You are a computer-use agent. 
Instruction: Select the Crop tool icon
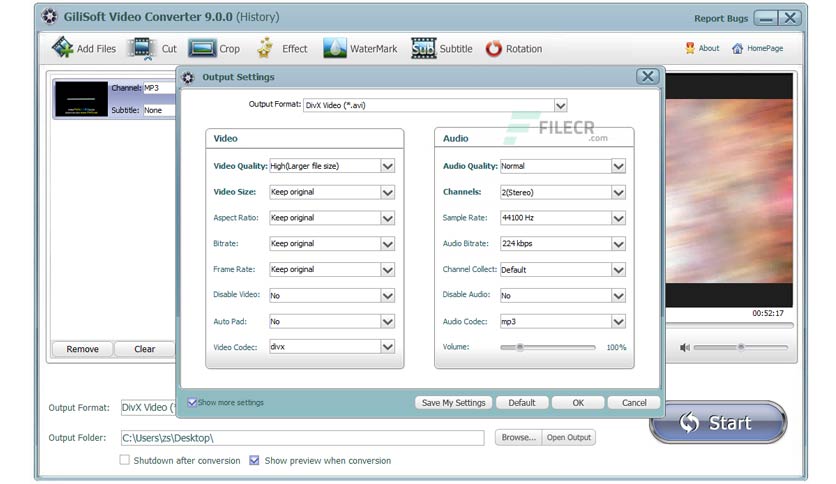click(x=202, y=49)
